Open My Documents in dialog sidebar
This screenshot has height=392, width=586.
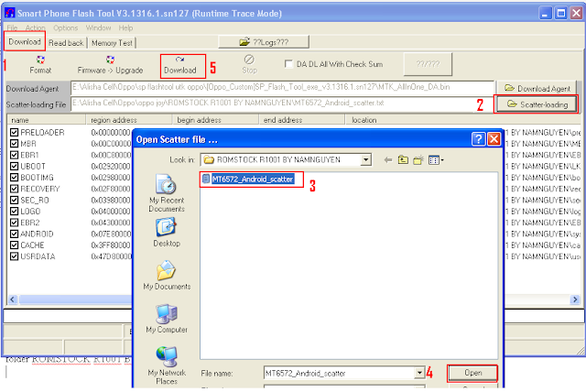(x=167, y=276)
